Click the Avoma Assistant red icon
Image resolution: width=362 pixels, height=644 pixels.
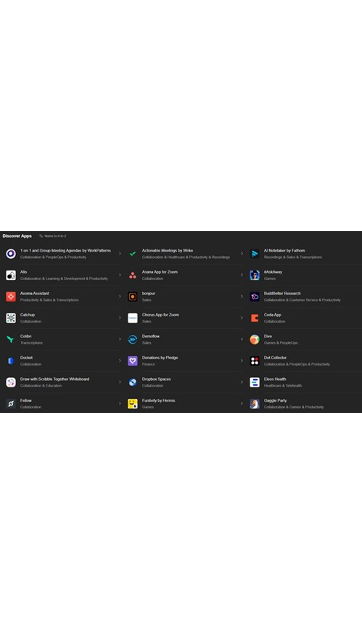(11, 296)
